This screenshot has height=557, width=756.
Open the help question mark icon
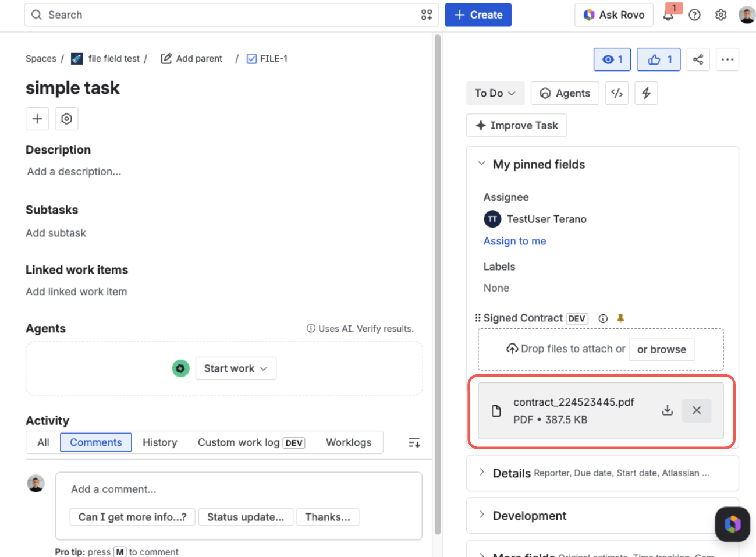point(694,15)
